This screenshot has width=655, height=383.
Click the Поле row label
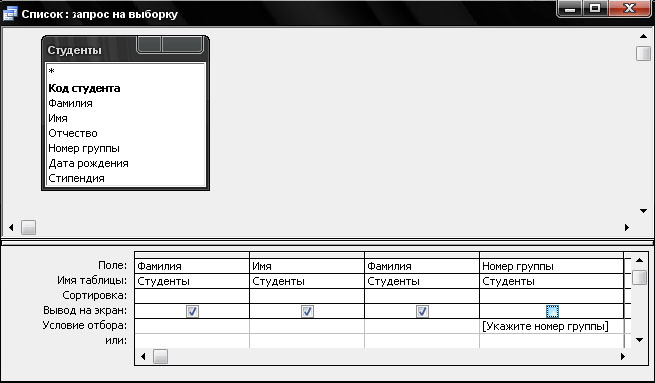click(112, 265)
